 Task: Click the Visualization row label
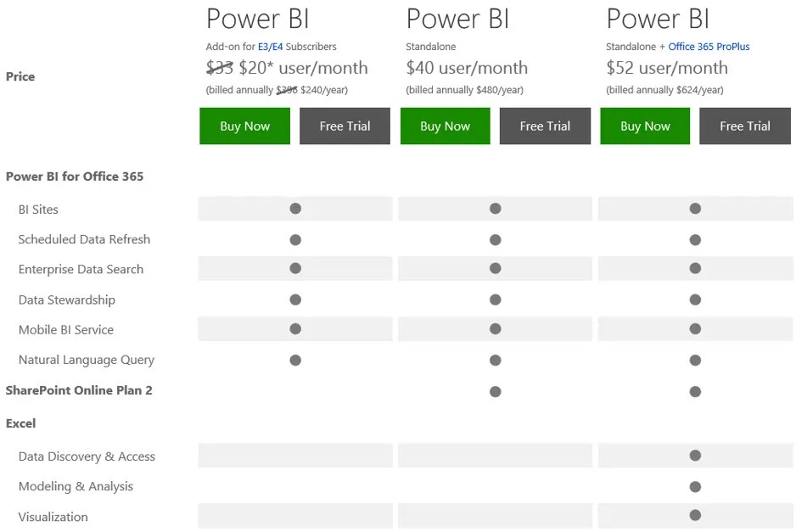[53, 517]
